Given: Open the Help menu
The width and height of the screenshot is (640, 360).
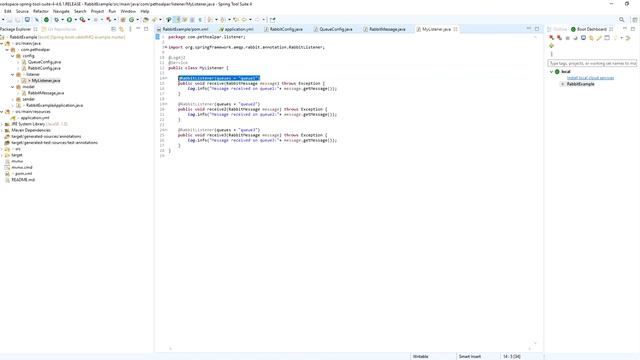Looking at the screenshot, I should pos(145,11).
